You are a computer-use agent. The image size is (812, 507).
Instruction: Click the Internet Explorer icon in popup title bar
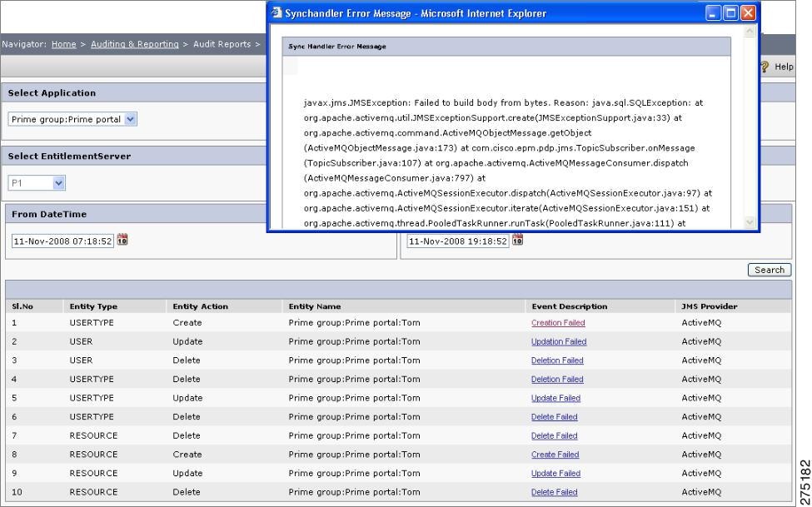(277, 13)
